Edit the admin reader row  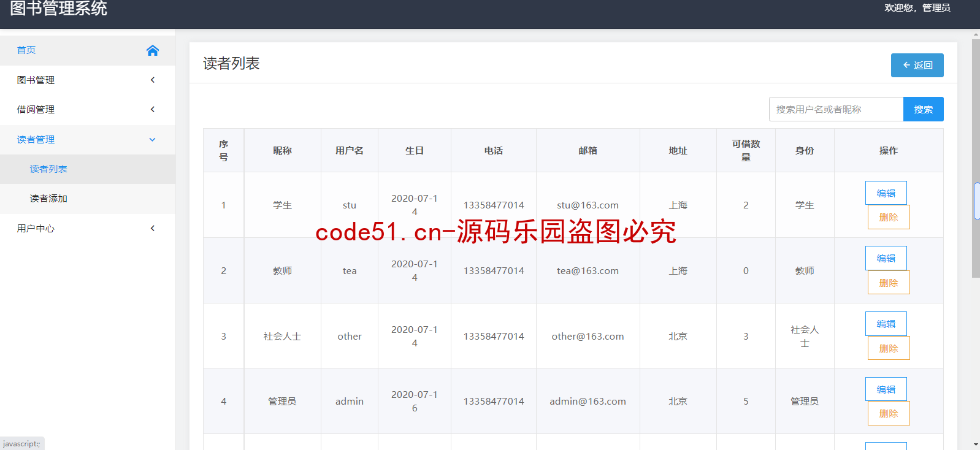coord(886,389)
